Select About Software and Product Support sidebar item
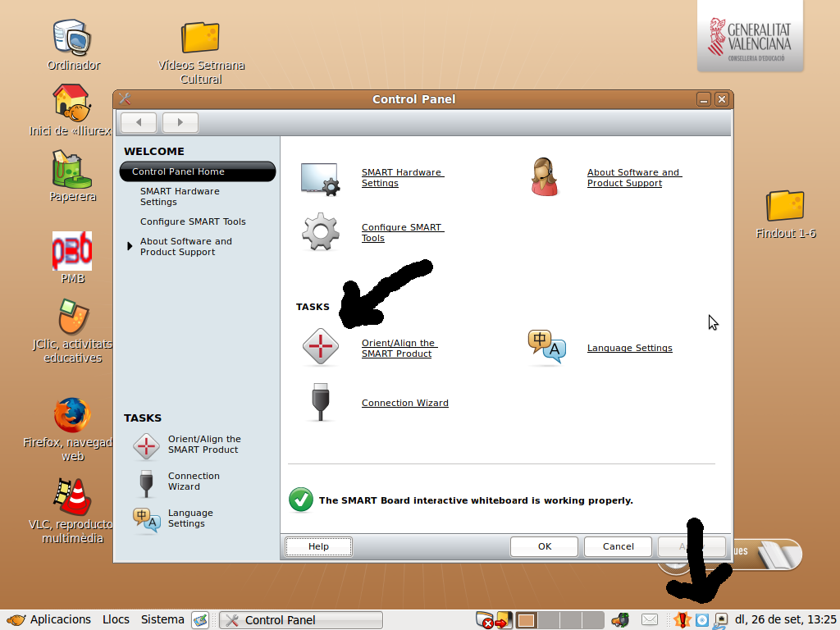 click(x=186, y=246)
